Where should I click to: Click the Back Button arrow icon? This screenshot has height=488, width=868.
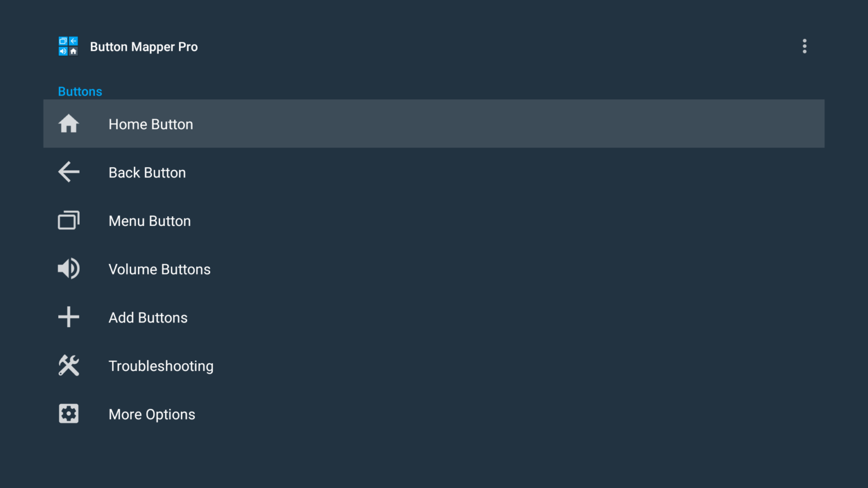[68, 172]
